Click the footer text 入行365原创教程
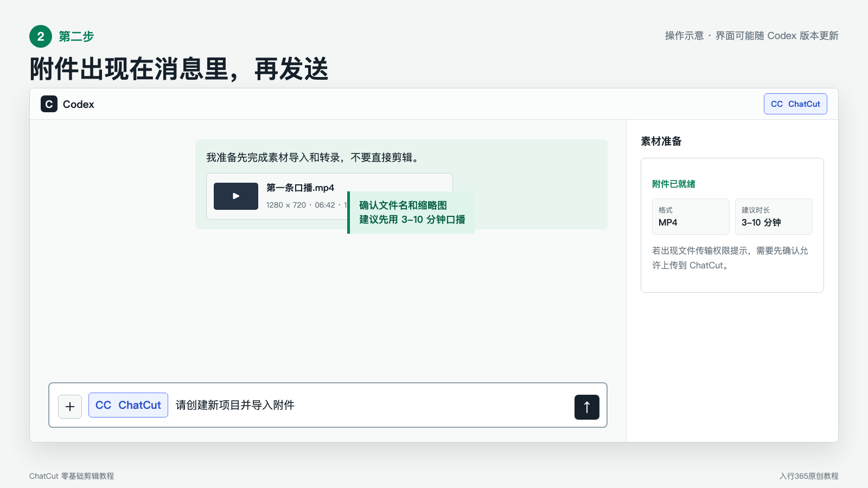Viewport: 868px width, 488px height. (809, 476)
